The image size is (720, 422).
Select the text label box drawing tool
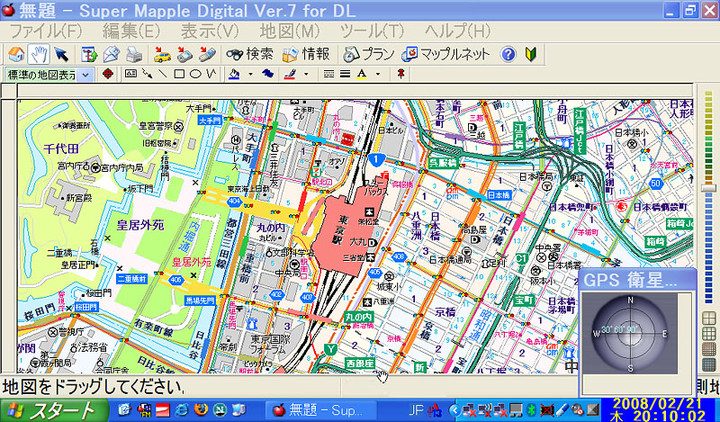click(x=130, y=73)
